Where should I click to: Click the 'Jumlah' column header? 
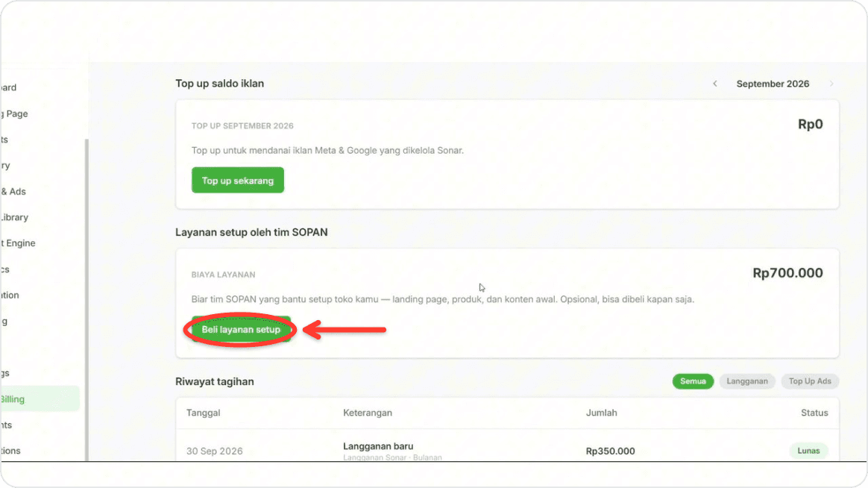pyautogui.click(x=601, y=413)
